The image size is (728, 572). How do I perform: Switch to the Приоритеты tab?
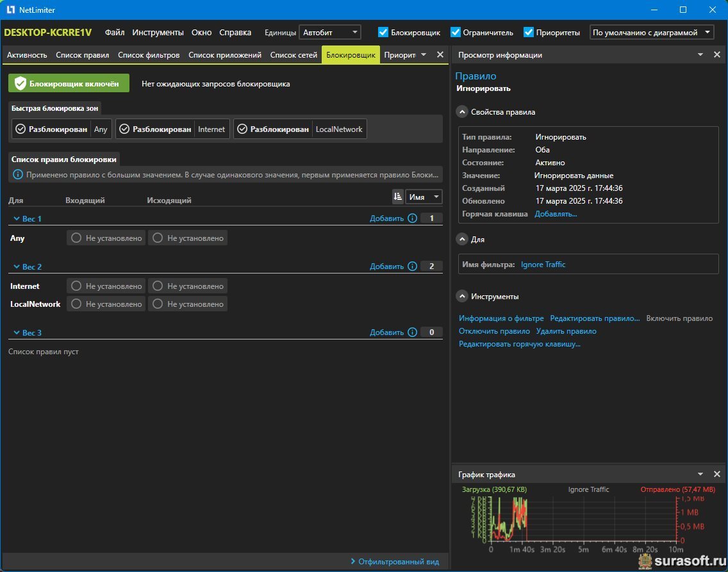[400, 54]
